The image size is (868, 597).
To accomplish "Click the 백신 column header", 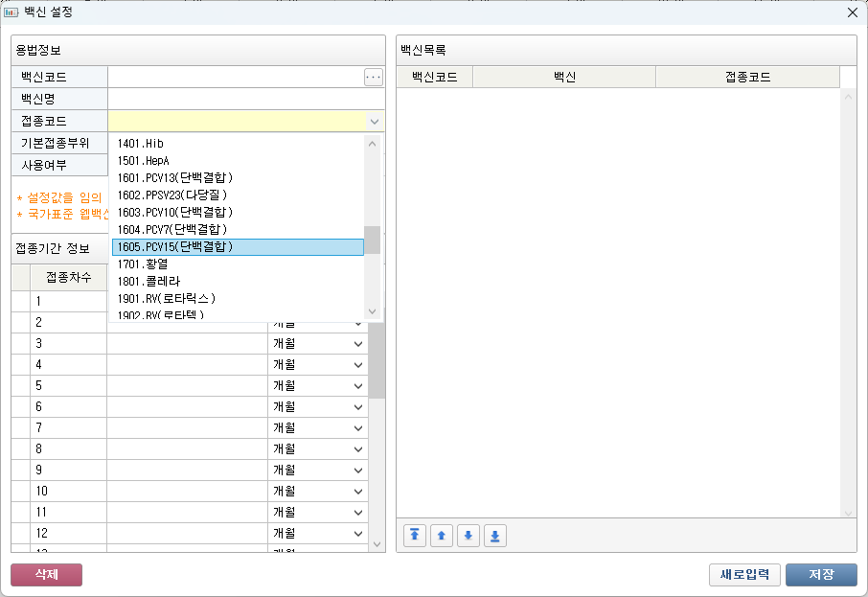I will tap(563, 78).
